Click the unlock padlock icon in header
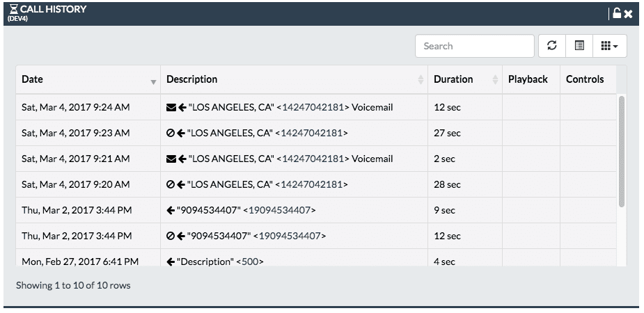The width and height of the screenshot is (644, 313). (617, 13)
